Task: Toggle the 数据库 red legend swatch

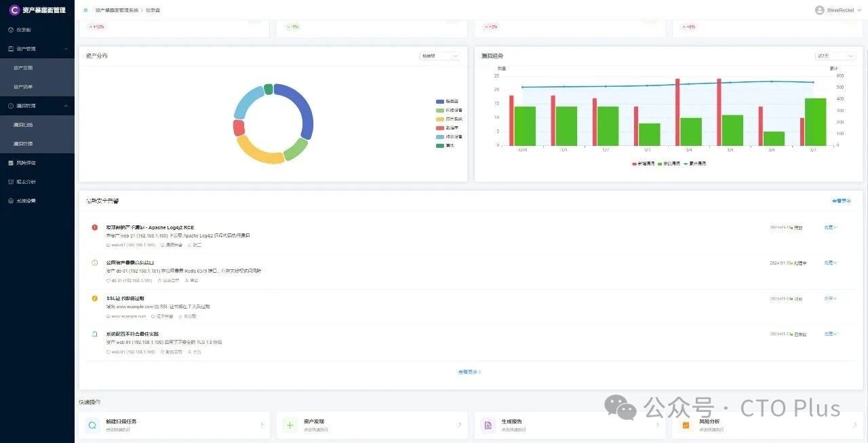Action: [440, 128]
